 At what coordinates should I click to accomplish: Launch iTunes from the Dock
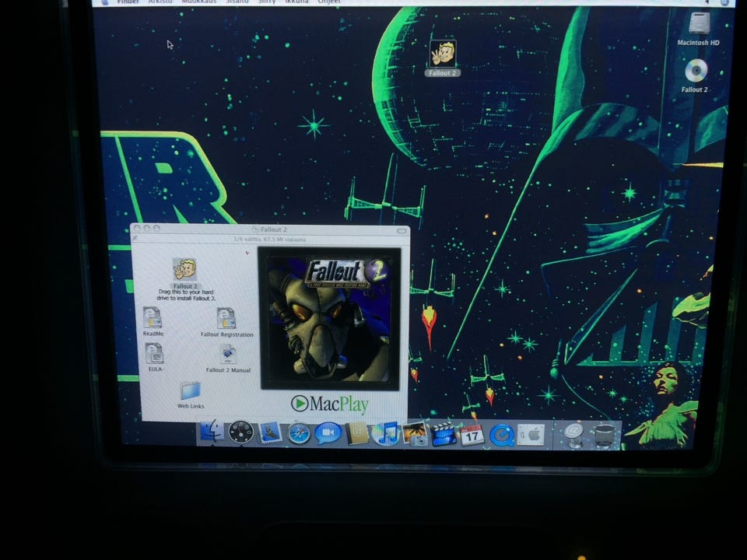(385, 434)
